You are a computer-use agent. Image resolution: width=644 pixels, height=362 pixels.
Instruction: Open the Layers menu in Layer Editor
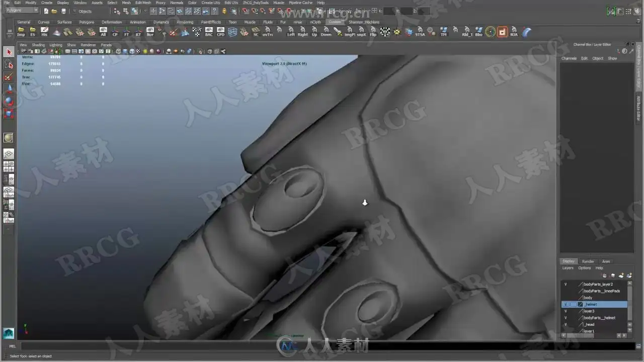tap(568, 268)
